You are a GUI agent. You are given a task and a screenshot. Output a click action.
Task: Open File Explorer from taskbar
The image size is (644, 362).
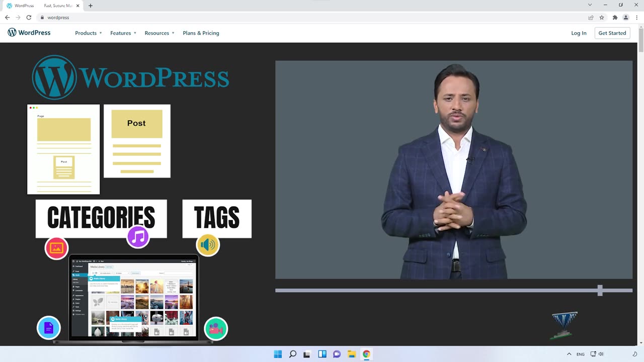pyautogui.click(x=352, y=354)
